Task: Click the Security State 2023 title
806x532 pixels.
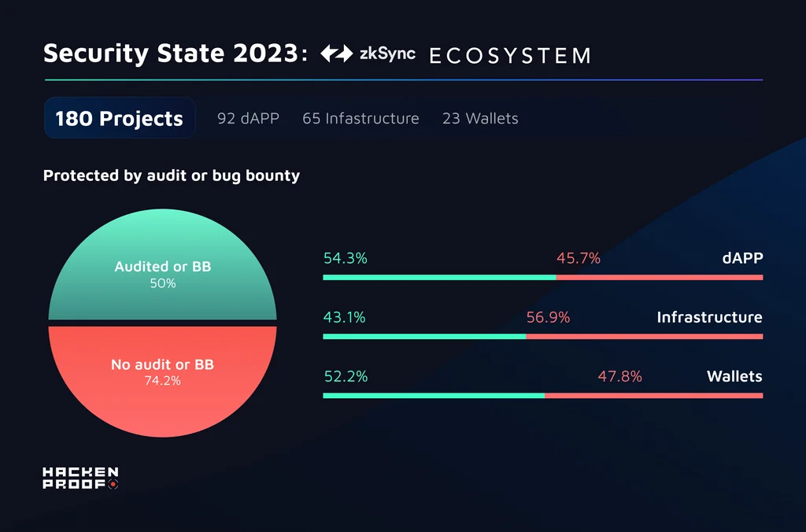Action: (x=176, y=54)
